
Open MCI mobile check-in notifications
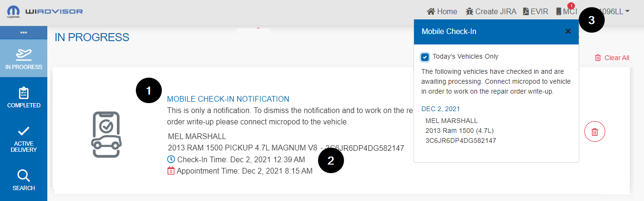pyautogui.click(x=566, y=11)
